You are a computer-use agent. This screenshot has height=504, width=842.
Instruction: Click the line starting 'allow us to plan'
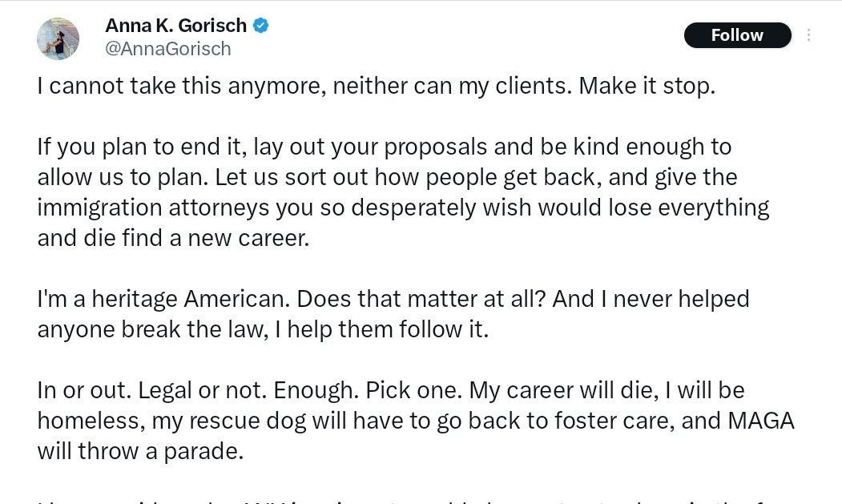point(387,177)
